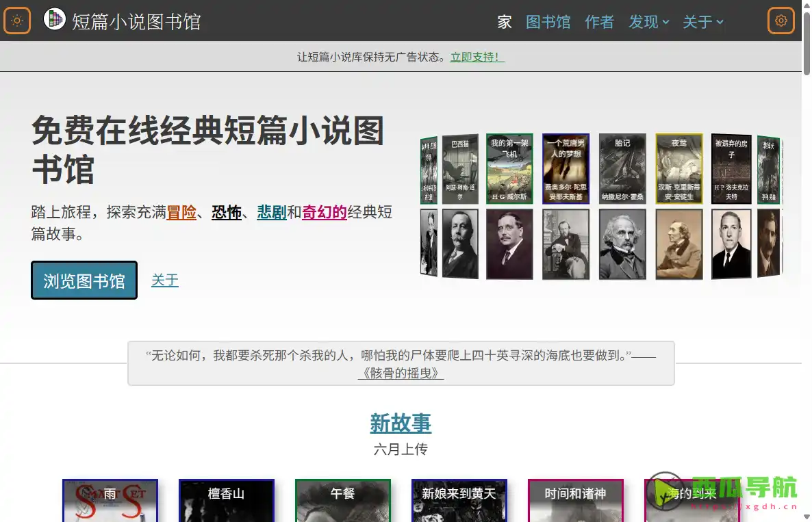Open the 午餐 story card
This screenshot has height=522, width=812.
pos(343,500)
